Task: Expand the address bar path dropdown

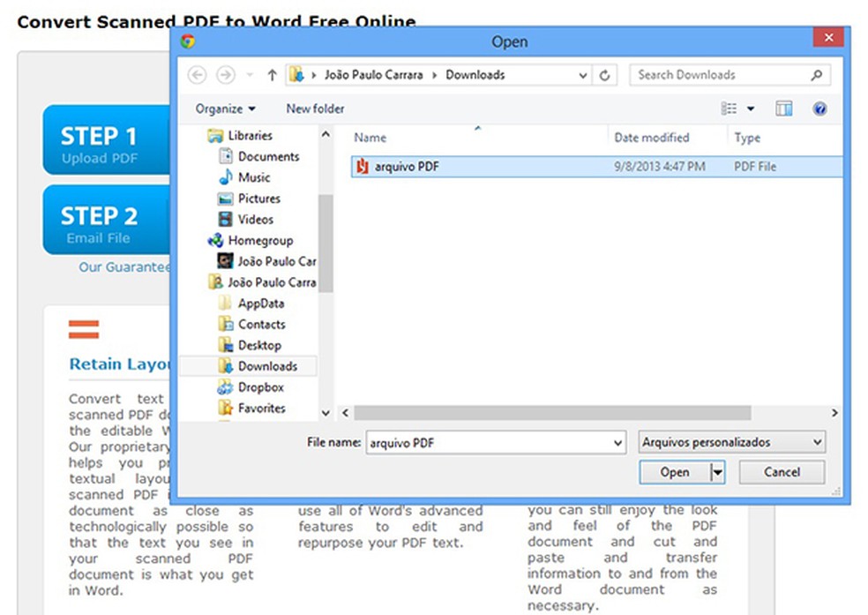Action: 583,76
